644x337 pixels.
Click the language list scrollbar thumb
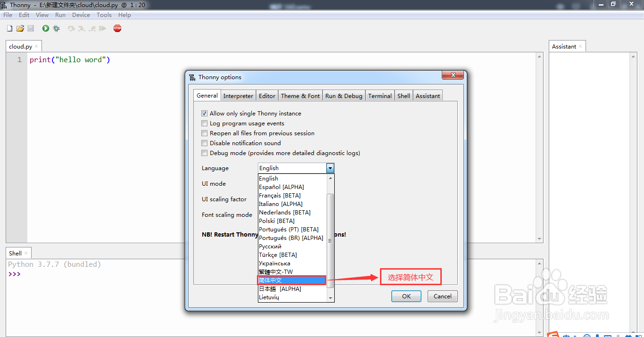(x=330, y=240)
